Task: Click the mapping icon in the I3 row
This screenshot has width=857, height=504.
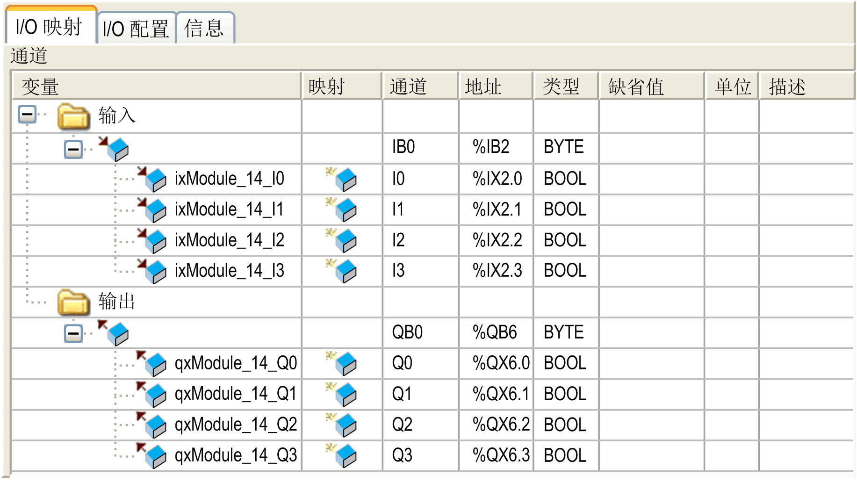Action: (342, 271)
